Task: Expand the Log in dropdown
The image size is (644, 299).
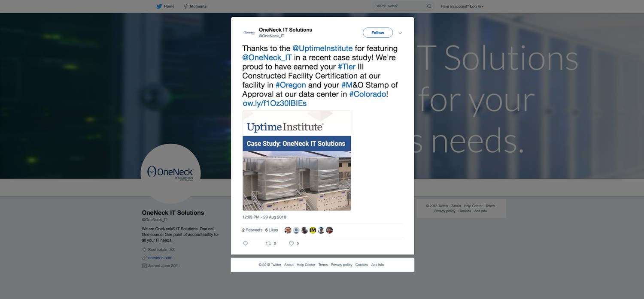Action: coord(477,6)
